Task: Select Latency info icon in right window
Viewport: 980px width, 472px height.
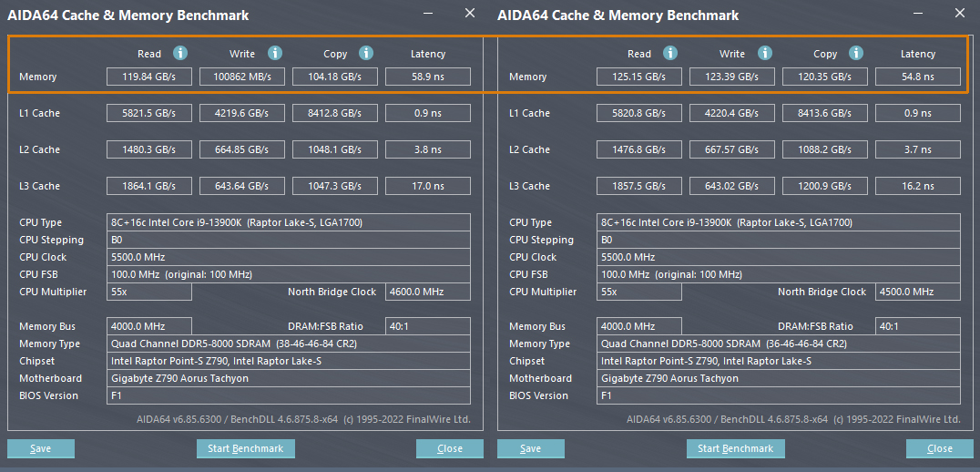Action: point(950,54)
